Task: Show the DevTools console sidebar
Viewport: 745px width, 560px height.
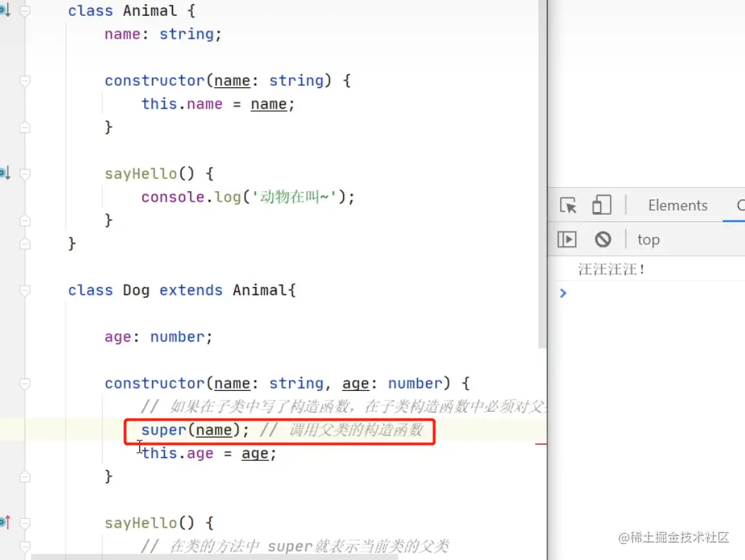Action: tap(567, 239)
